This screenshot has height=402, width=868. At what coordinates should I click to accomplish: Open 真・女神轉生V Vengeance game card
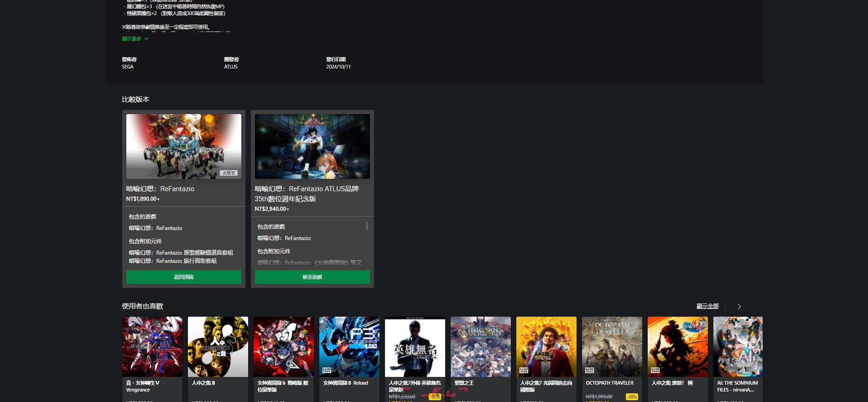[x=152, y=359]
